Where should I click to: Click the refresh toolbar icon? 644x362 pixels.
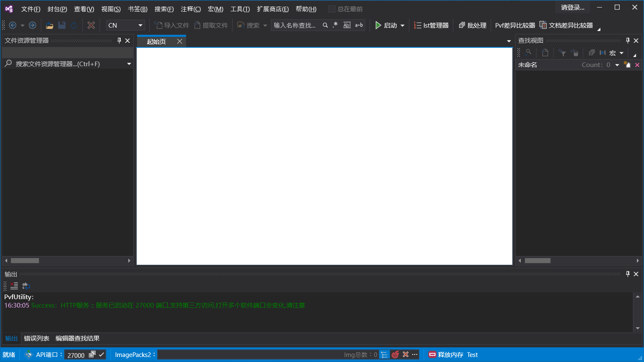74,25
